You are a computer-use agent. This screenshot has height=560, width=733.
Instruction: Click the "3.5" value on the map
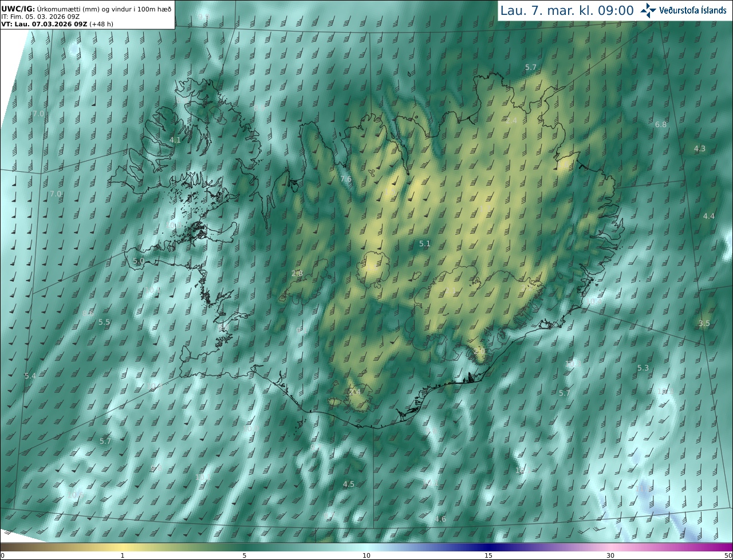[x=704, y=324]
